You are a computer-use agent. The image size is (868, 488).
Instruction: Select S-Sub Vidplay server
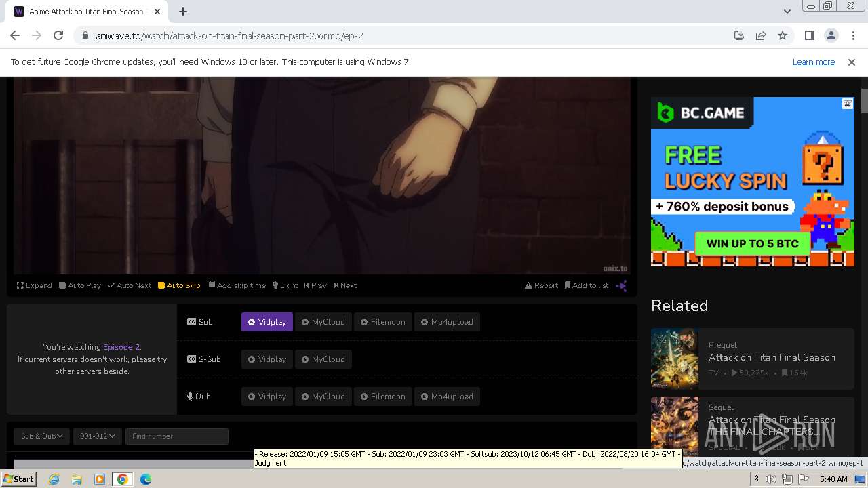[x=267, y=359]
